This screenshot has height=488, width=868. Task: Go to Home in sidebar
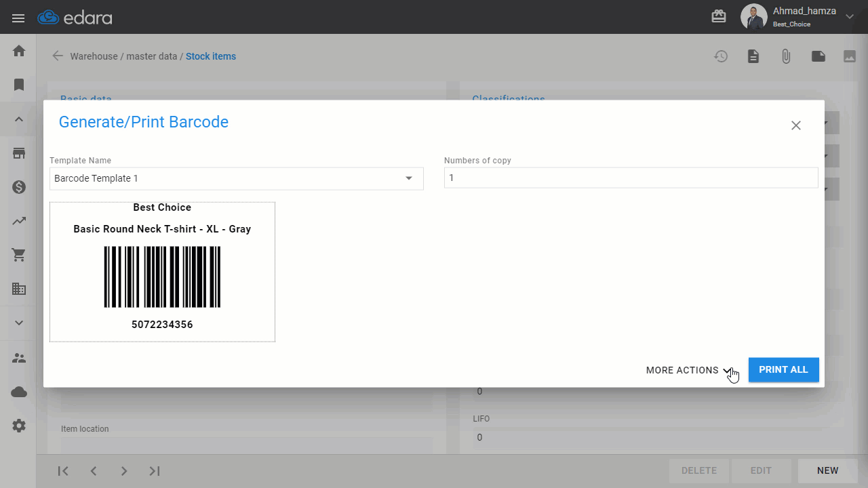pos(19,51)
